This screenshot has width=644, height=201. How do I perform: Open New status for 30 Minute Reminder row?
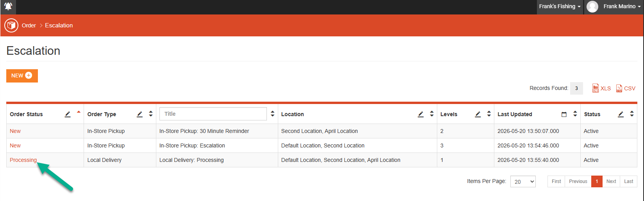[15, 131]
